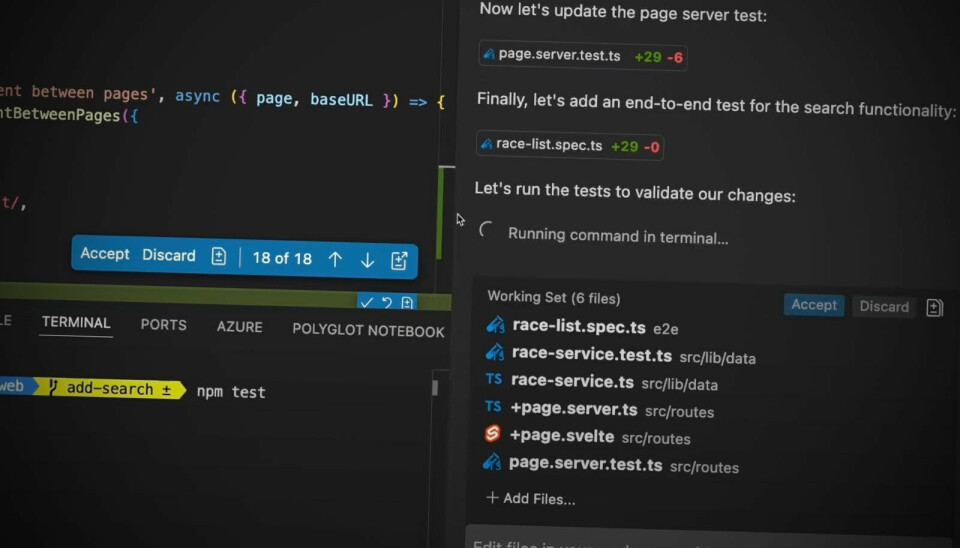960x548 pixels.
Task: Click the 18 of 18 change counter
Action: (x=282, y=258)
